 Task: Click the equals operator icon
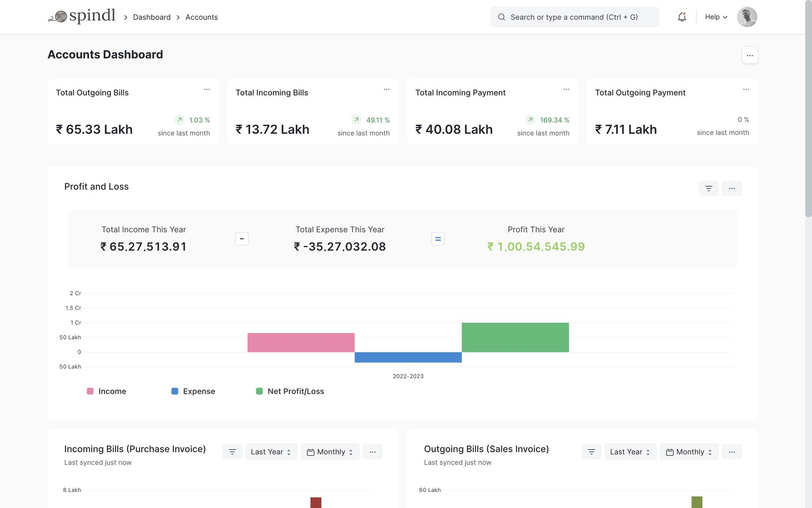click(438, 238)
